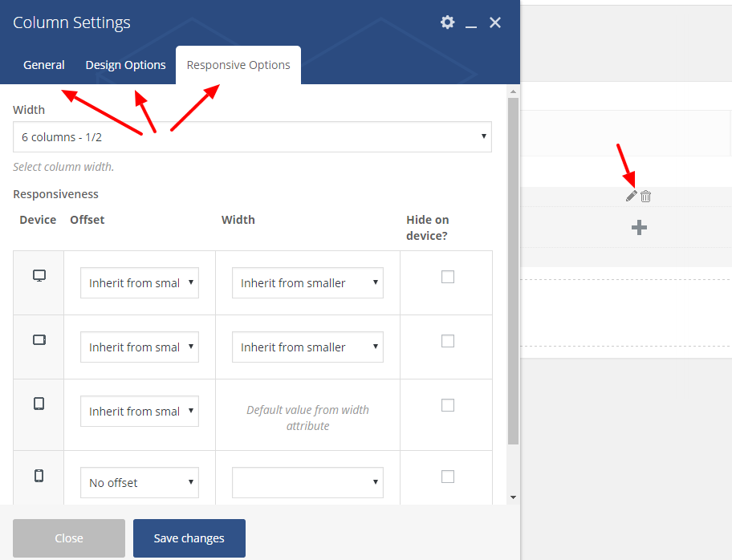Click the vertical scrollbar thumb
This screenshot has height=560, width=732.
point(513,270)
